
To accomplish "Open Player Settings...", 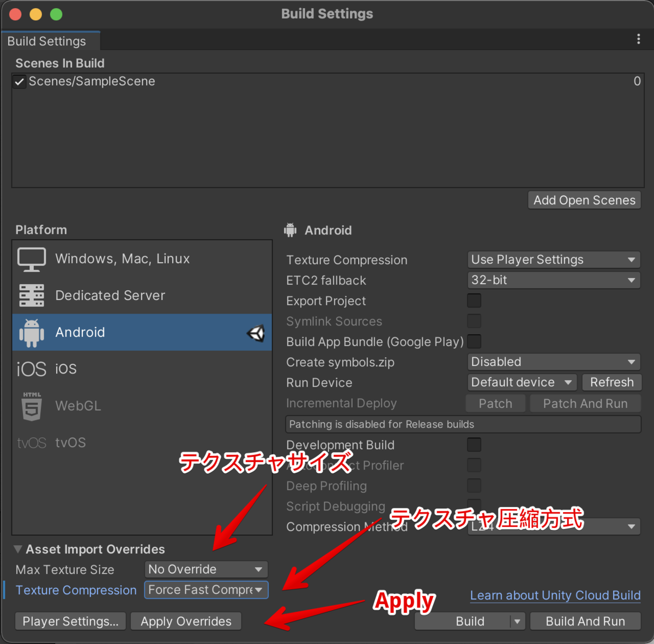I will click(x=71, y=621).
